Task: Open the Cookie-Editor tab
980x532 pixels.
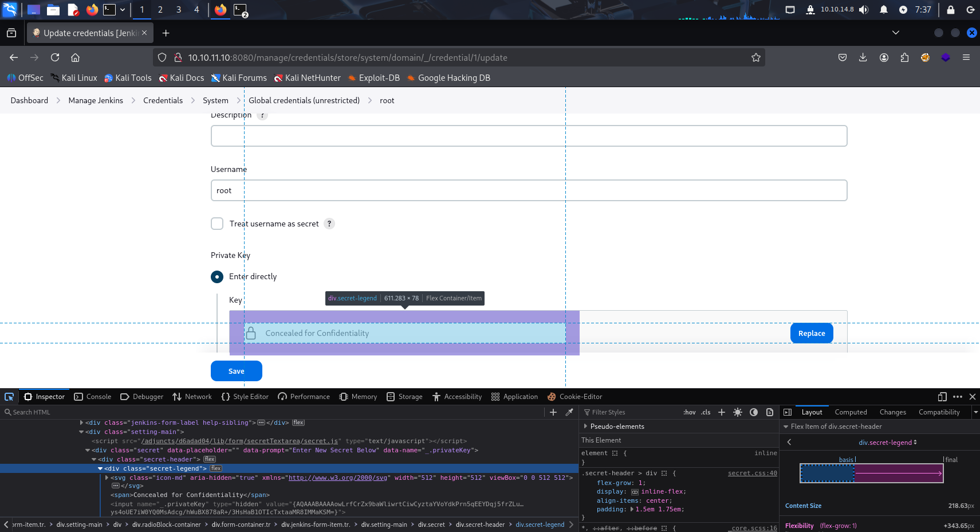Action: pyautogui.click(x=574, y=397)
